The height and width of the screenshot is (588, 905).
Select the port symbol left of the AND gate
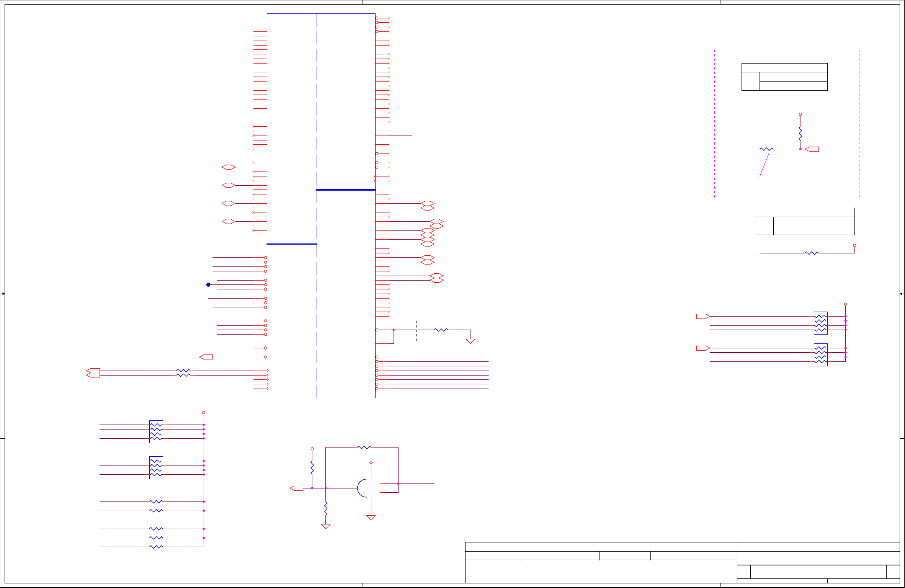(x=296, y=488)
